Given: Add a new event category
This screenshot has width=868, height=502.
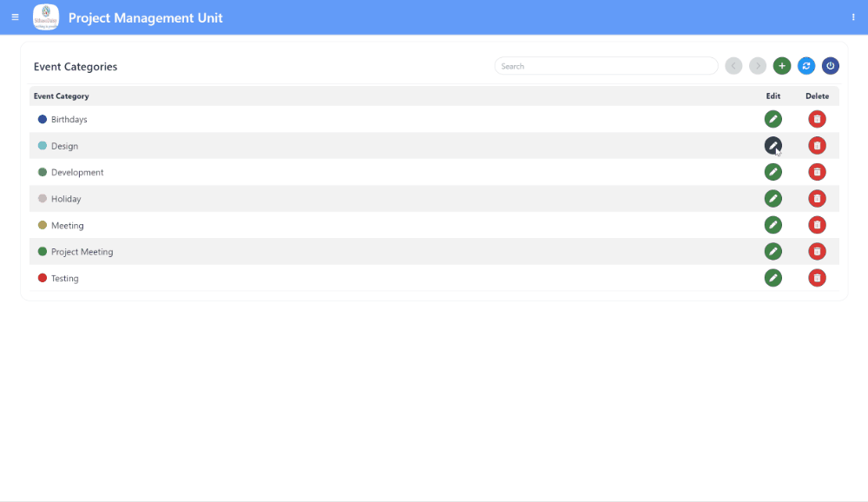Looking at the screenshot, I should 782,66.
